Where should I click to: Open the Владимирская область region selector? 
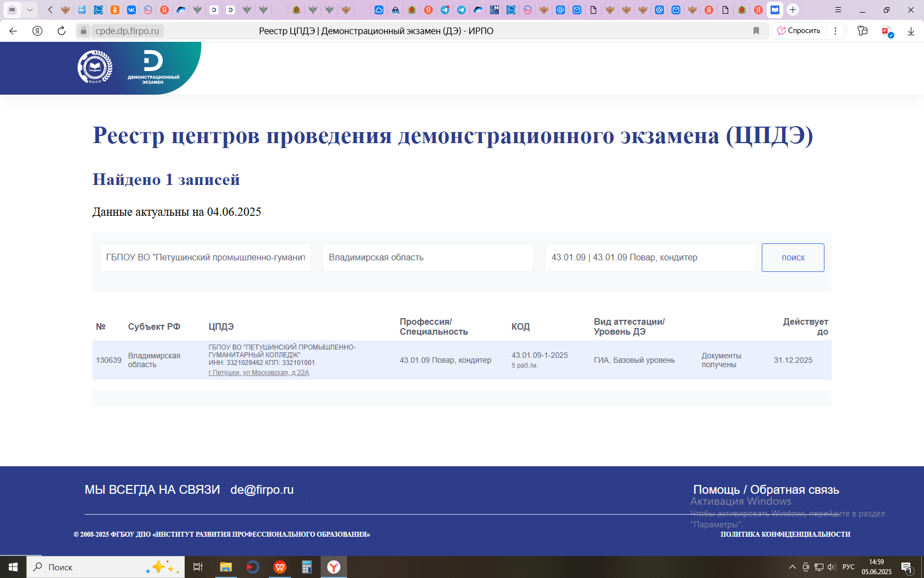(x=428, y=258)
